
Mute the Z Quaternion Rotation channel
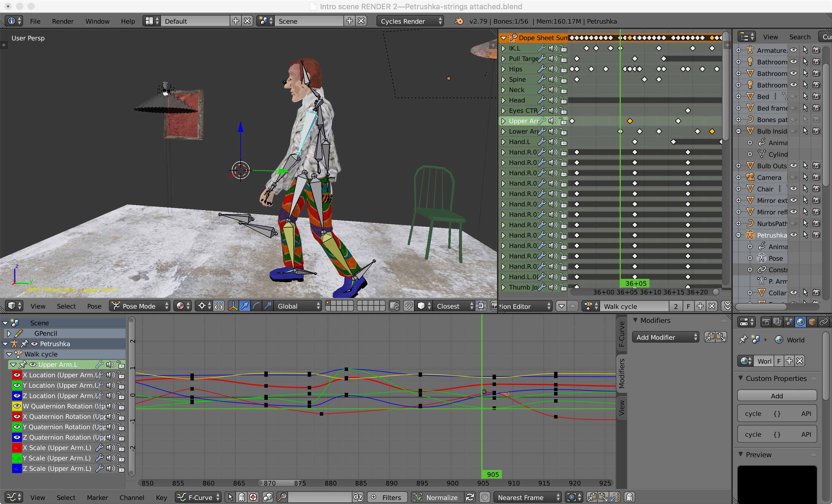[x=111, y=437]
